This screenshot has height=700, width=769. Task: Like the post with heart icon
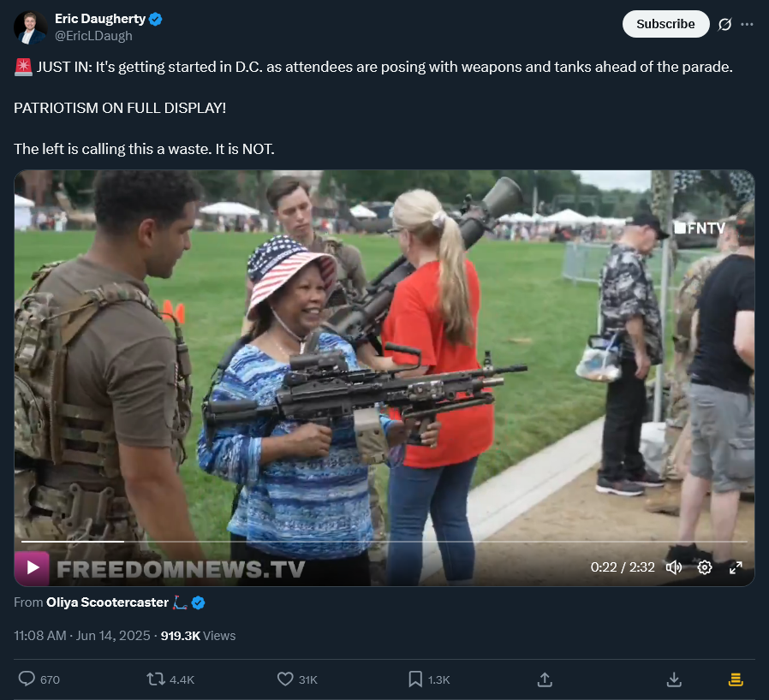[x=285, y=679]
